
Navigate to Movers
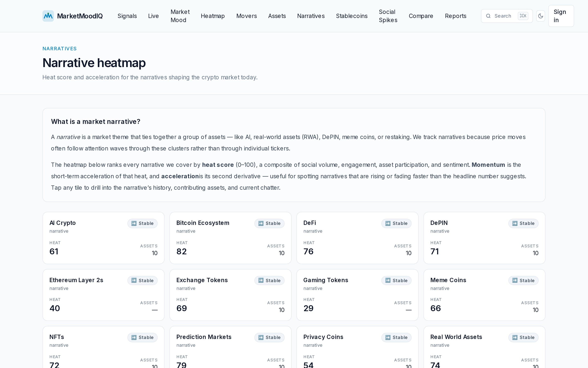(x=246, y=16)
